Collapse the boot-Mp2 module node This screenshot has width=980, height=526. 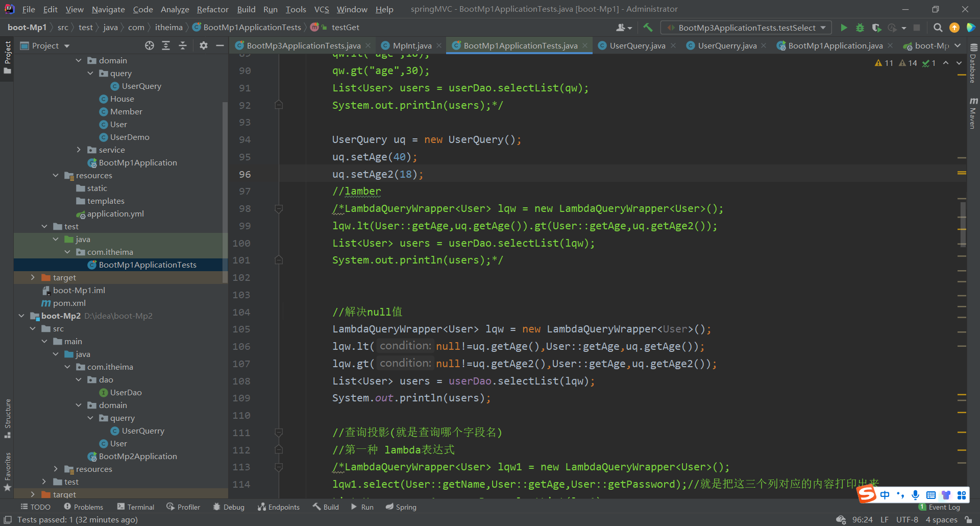click(x=21, y=316)
